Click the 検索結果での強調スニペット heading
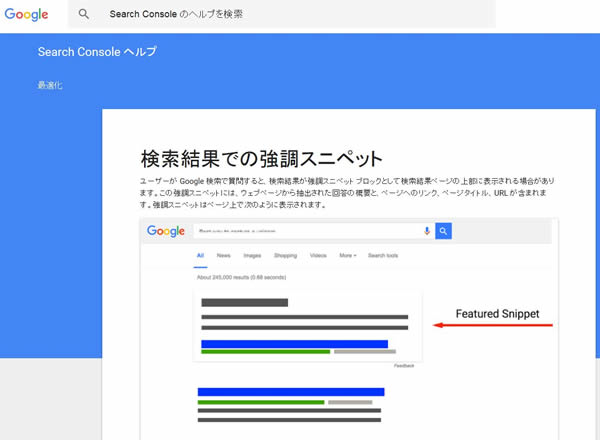 point(261,158)
